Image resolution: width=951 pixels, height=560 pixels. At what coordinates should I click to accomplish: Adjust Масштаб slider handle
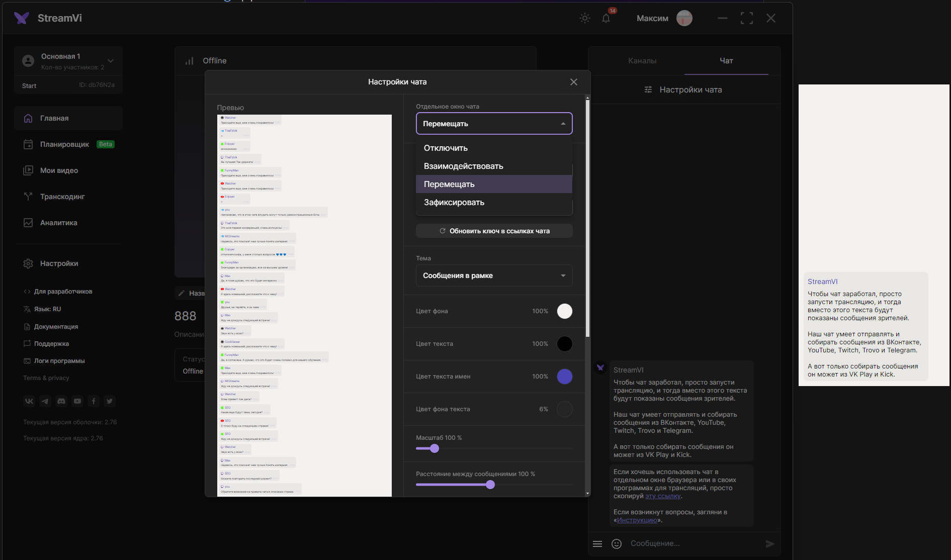tap(435, 448)
